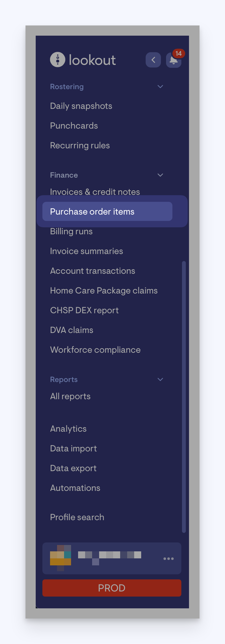225x644 pixels.
Task: Go to Punchcards page
Action: point(74,126)
